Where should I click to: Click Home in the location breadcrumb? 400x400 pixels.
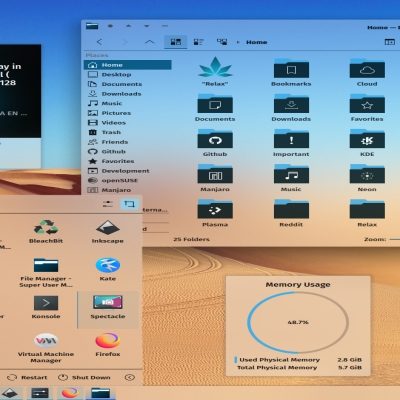coord(257,42)
